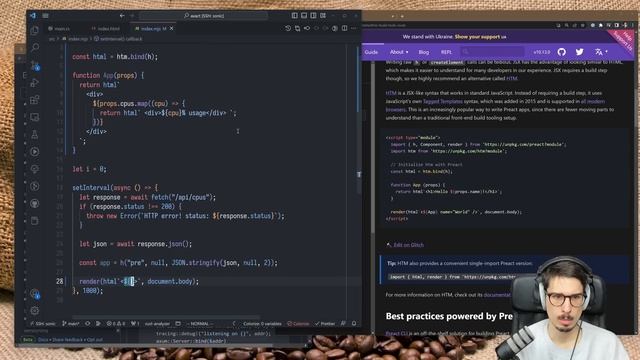The image size is (640, 360).
Task: Open the Guide tab on Preact site
Action: [371, 52]
